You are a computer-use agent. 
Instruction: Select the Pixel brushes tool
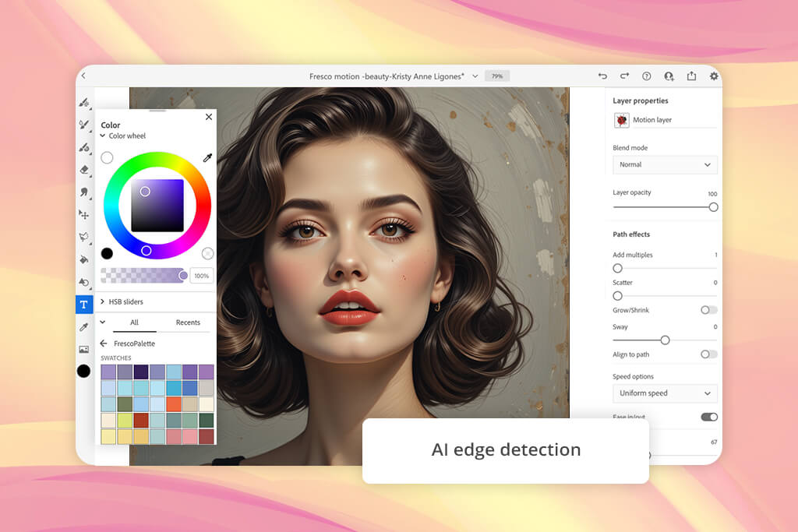pyautogui.click(x=84, y=103)
